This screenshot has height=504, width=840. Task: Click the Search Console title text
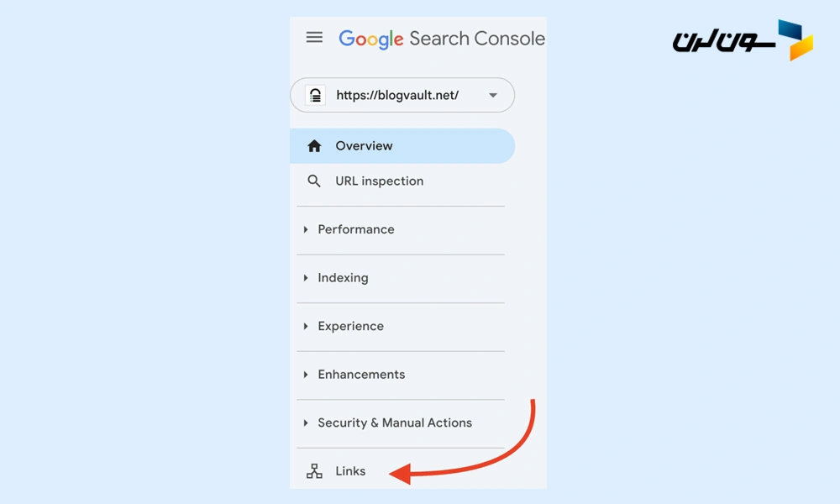pyautogui.click(x=476, y=39)
